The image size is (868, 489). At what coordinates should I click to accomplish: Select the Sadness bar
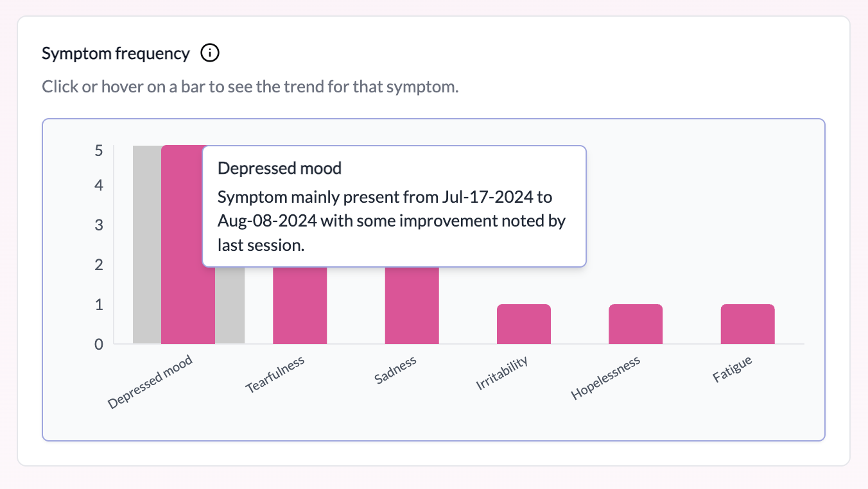[x=412, y=305]
